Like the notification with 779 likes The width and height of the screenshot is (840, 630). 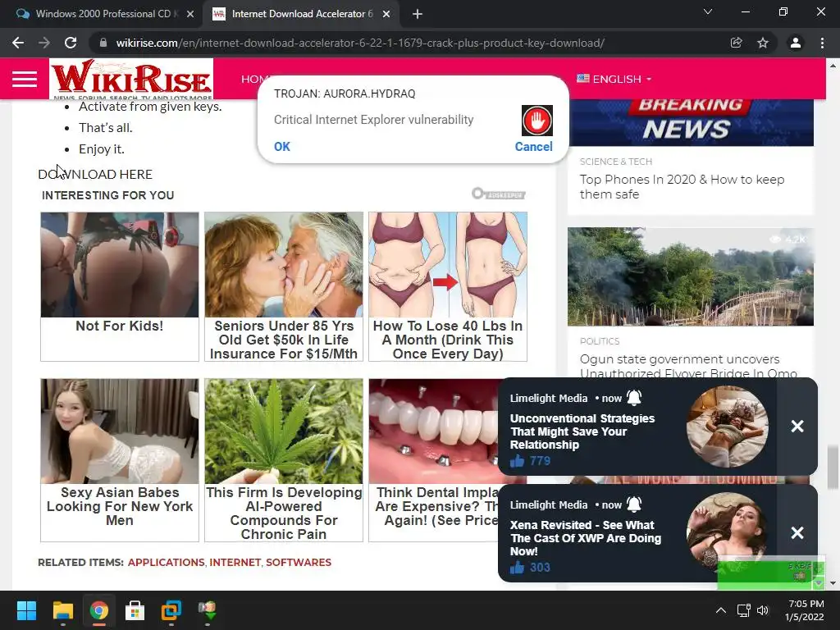pos(517,461)
